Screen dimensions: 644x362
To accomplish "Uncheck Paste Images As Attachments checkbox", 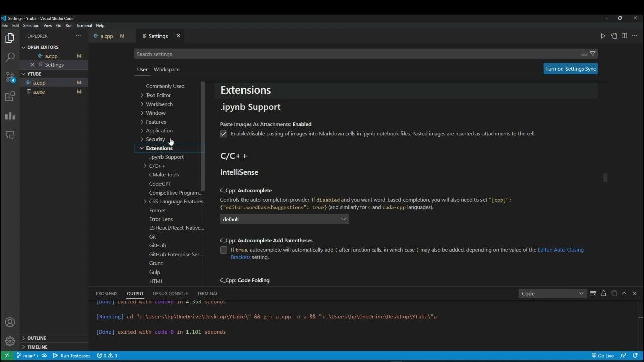I will (224, 134).
